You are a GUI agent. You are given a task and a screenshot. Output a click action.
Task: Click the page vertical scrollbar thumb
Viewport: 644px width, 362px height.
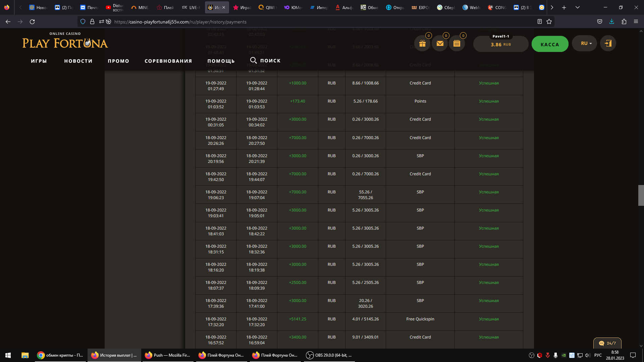(641, 195)
